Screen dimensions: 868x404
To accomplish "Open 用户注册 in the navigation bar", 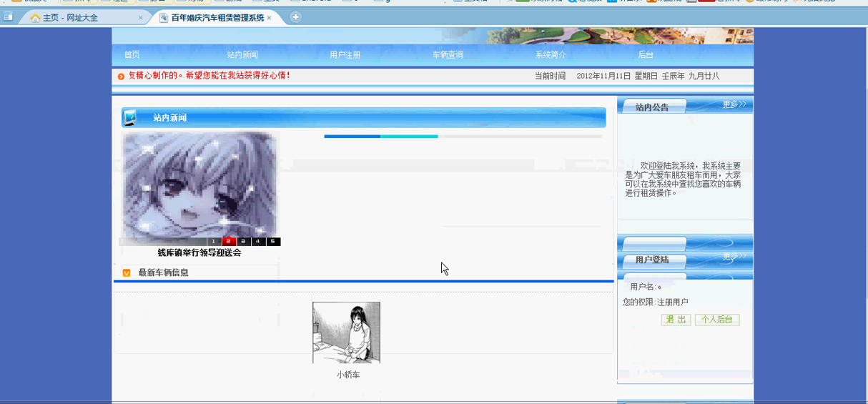I will pyautogui.click(x=345, y=55).
